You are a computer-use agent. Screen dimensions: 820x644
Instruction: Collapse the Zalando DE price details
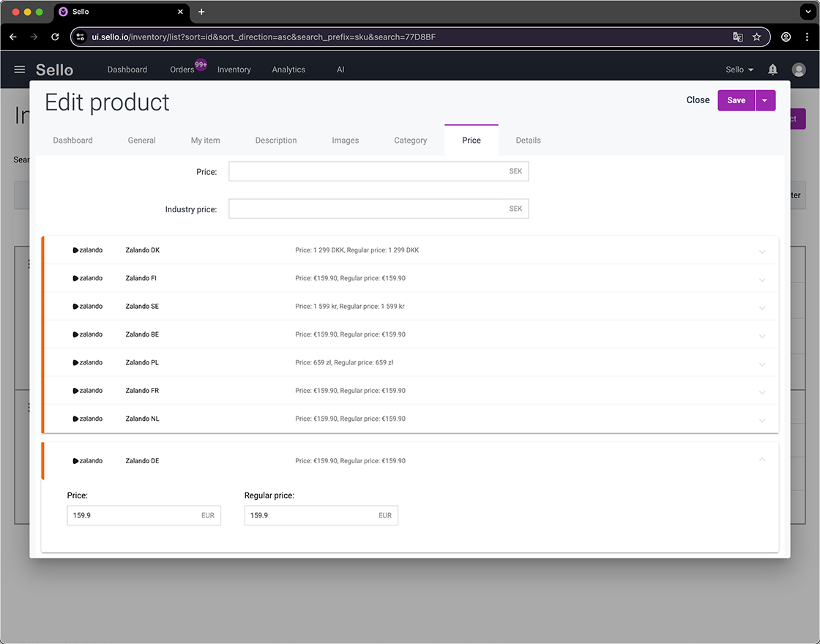pos(762,460)
